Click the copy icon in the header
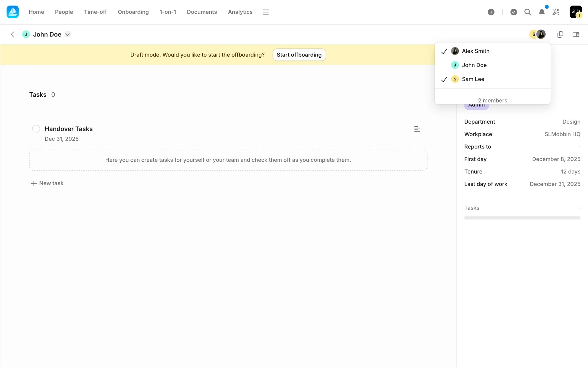Screen dimensions: 588x368 point(560,34)
